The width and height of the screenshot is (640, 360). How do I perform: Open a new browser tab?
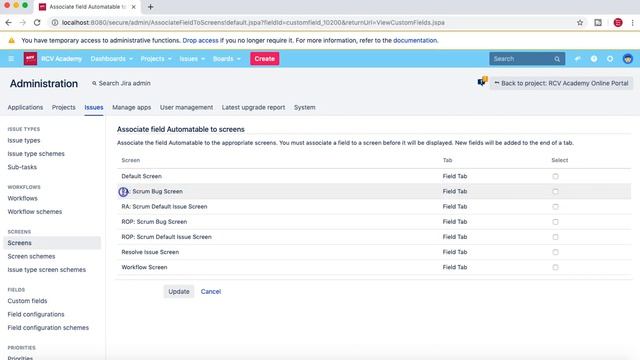[151, 7]
